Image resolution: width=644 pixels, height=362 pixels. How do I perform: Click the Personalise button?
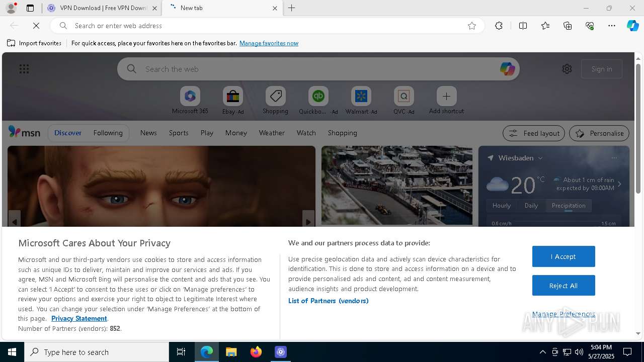point(599,133)
